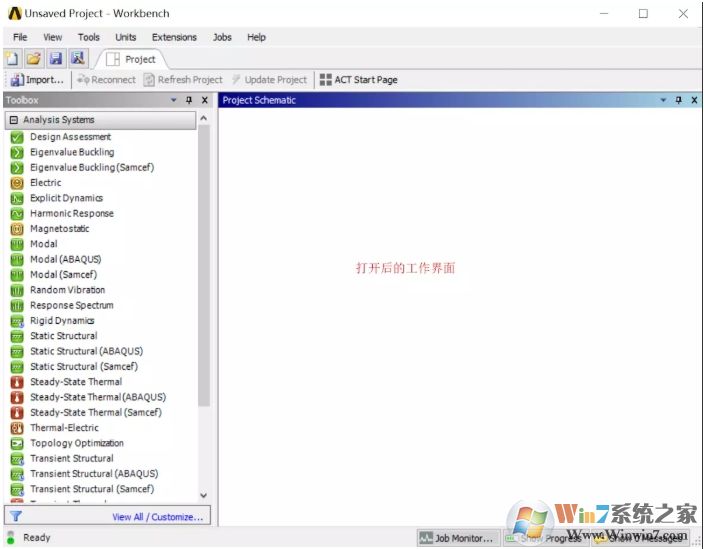The width and height of the screenshot is (704, 549).
Task: Pin the Project Schematic panel
Action: (x=678, y=100)
